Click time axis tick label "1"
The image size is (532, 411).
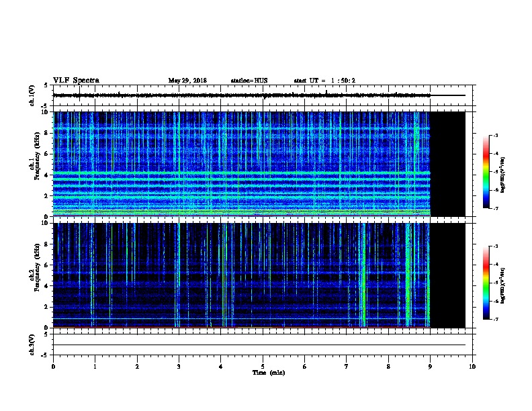pos(95,367)
